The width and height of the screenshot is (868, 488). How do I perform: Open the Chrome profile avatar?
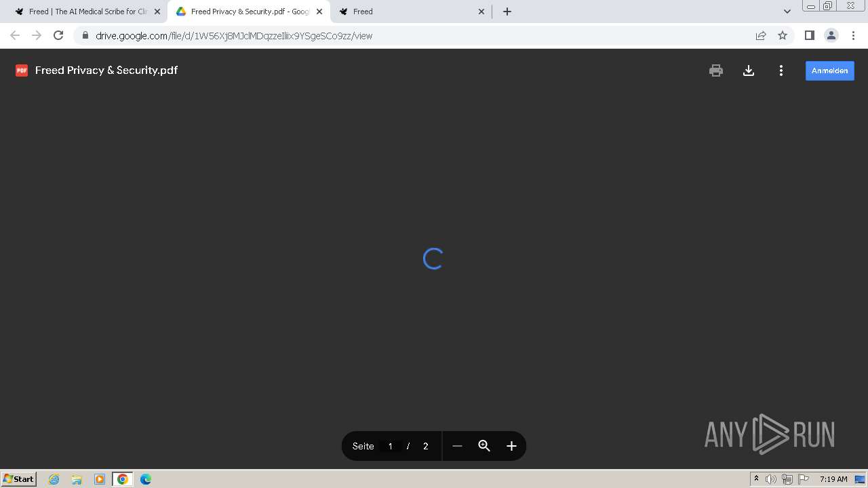[831, 35]
